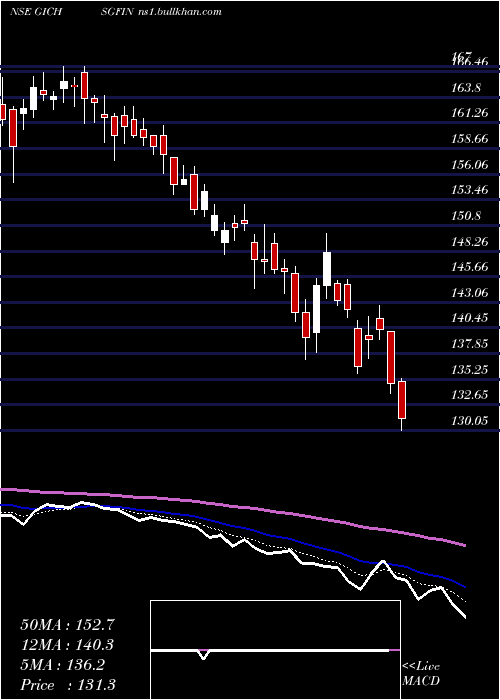Click the ns1.bullkhan.com header text
Screen dimensions: 500x700
[x=179, y=11]
